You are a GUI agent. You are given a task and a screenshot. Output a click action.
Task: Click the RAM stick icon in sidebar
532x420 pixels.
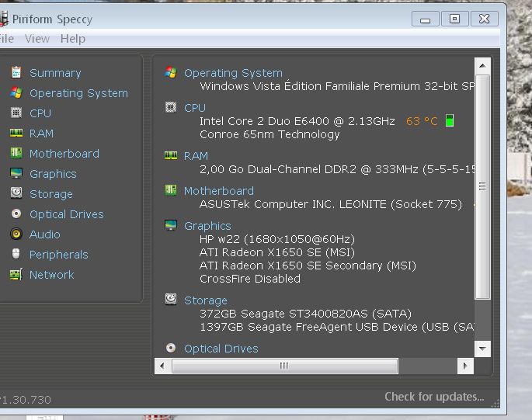click(x=16, y=133)
